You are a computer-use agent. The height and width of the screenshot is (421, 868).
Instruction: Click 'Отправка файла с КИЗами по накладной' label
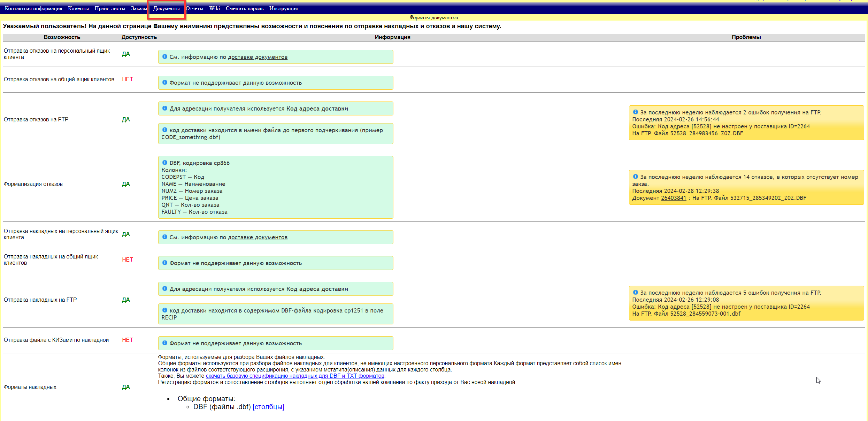click(56, 340)
